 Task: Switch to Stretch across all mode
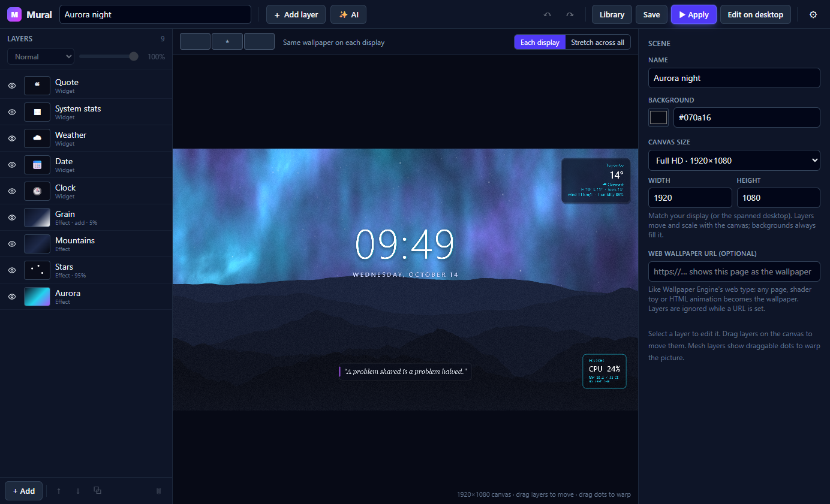597,43
